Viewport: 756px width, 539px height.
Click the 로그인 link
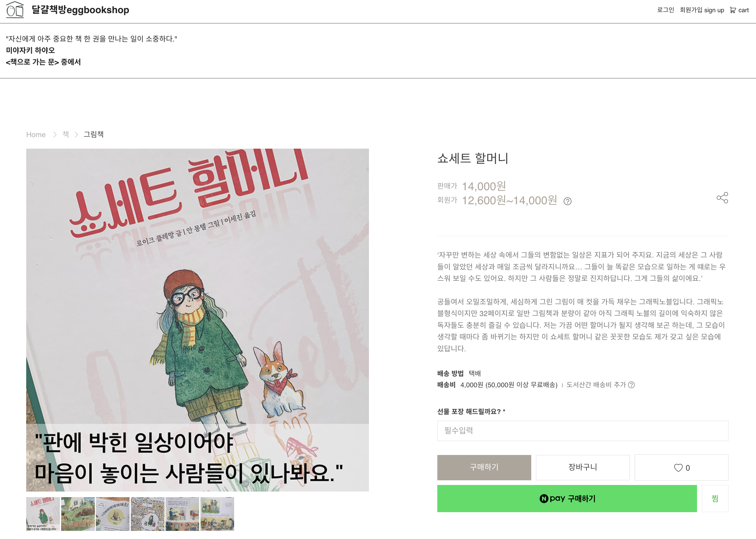click(665, 10)
